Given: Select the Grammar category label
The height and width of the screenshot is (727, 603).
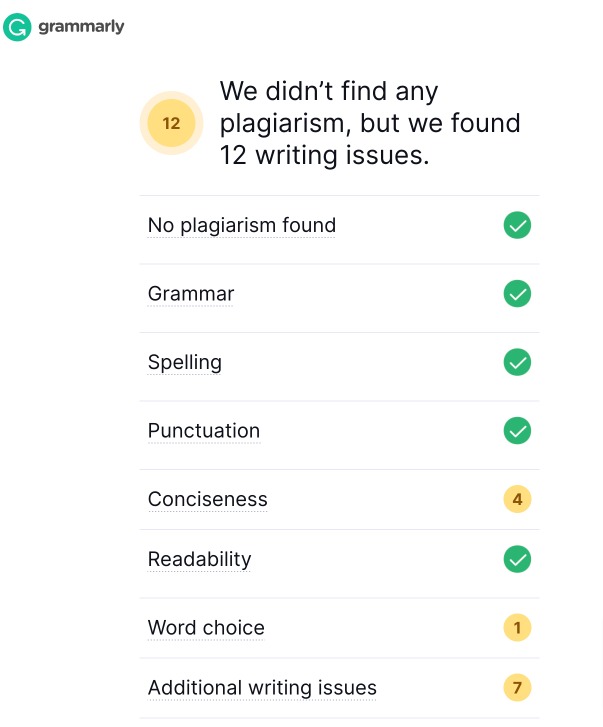Looking at the screenshot, I should (191, 294).
